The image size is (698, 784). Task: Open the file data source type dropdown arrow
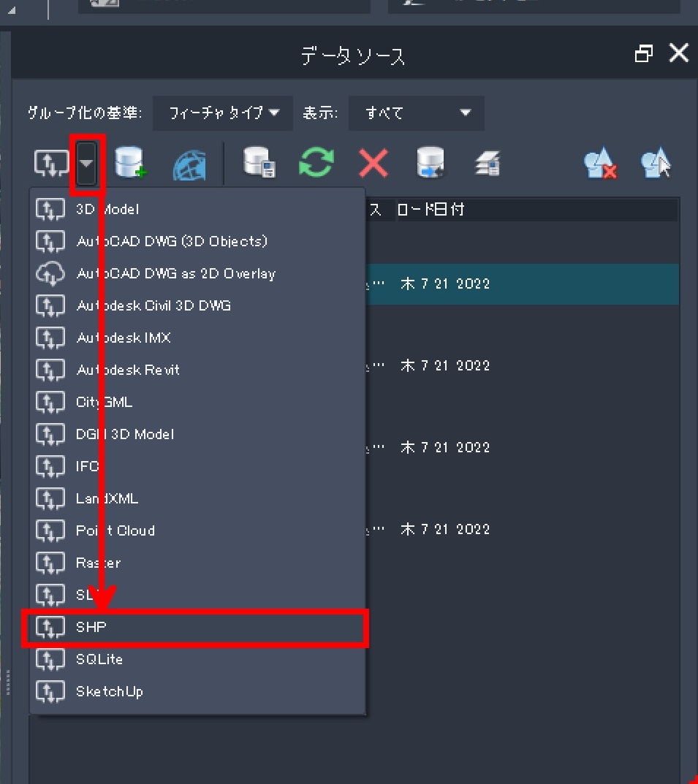tap(86, 163)
